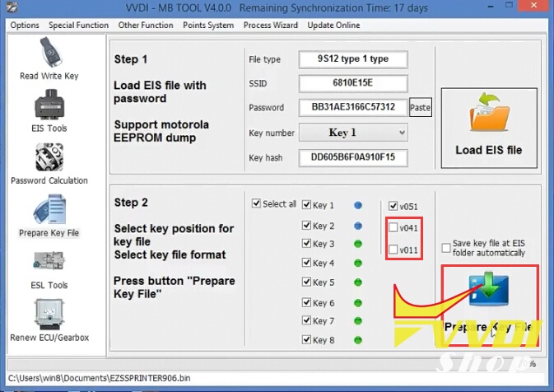The image size is (554, 392).
Task: Open the Read Write Key tool icon
Action: click(51, 53)
